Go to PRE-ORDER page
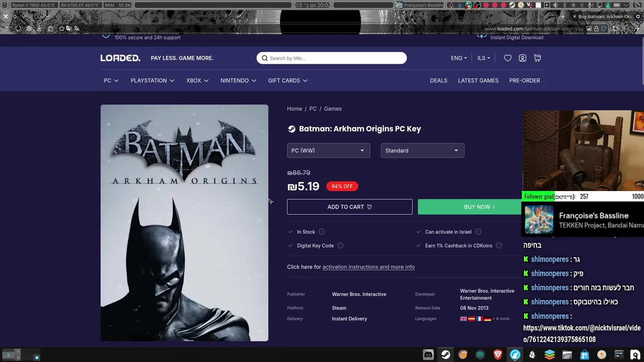Image resolution: width=644 pixels, height=362 pixels. click(x=525, y=80)
